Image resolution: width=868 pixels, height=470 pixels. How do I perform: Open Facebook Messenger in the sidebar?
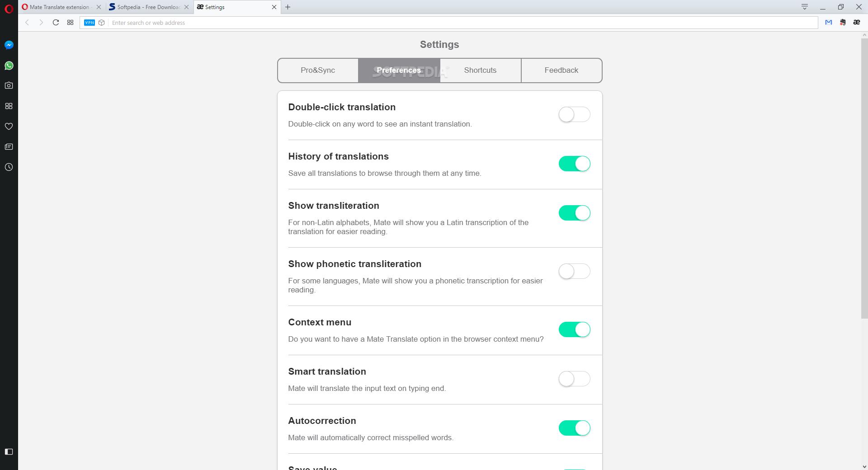point(9,45)
